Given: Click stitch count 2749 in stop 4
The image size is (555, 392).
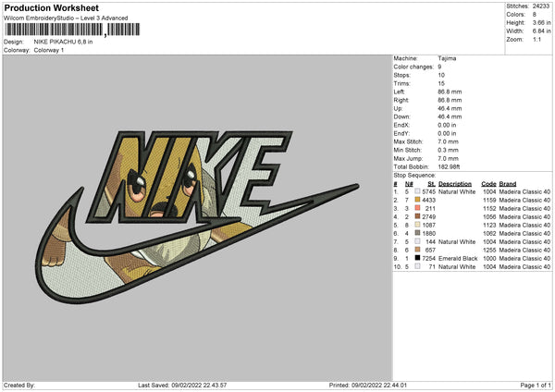Looking at the screenshot, I should tap(428, 216).
